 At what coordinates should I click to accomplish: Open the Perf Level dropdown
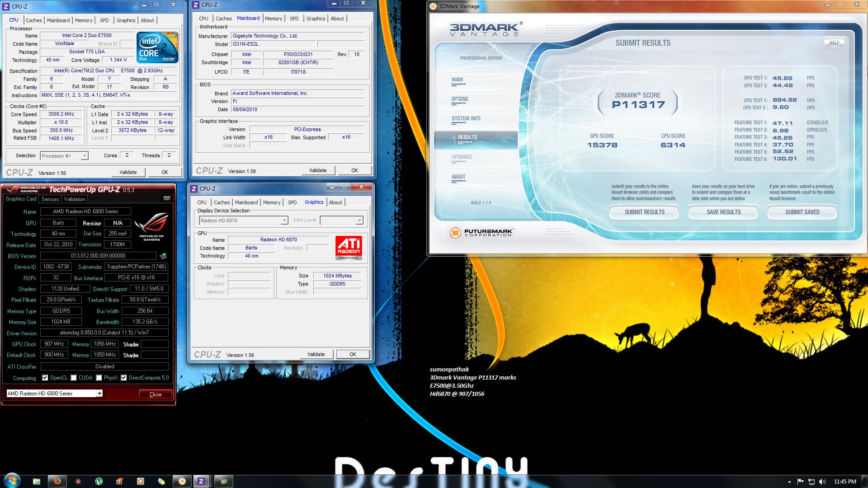coord(341,221)
